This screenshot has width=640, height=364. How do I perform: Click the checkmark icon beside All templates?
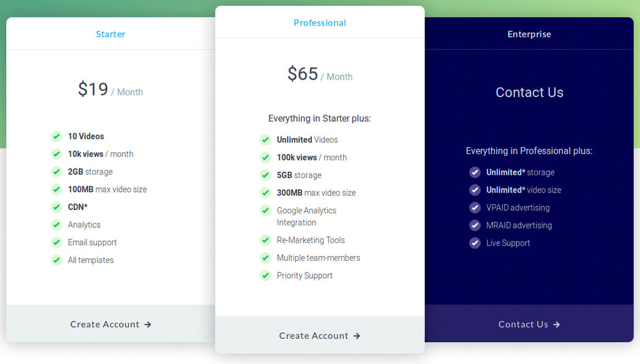[57, 260]
